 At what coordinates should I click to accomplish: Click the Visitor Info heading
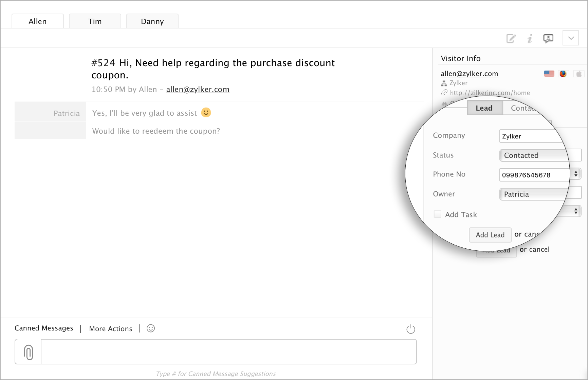pos(461,58)
